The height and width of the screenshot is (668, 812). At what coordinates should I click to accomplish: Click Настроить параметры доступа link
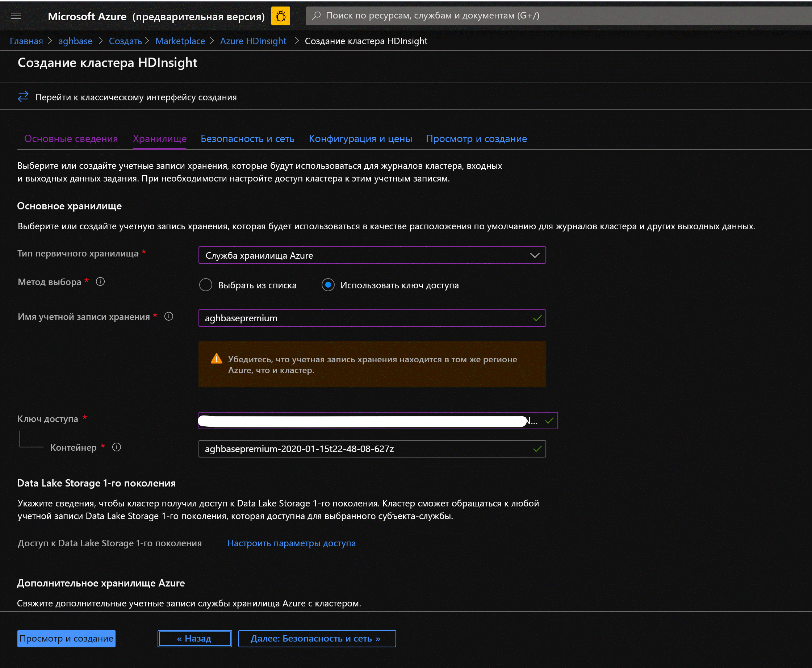(292, 543)
